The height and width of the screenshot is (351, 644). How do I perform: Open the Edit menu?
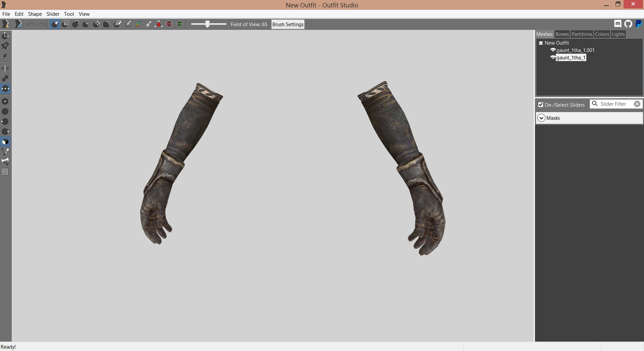tap(19, 14)
